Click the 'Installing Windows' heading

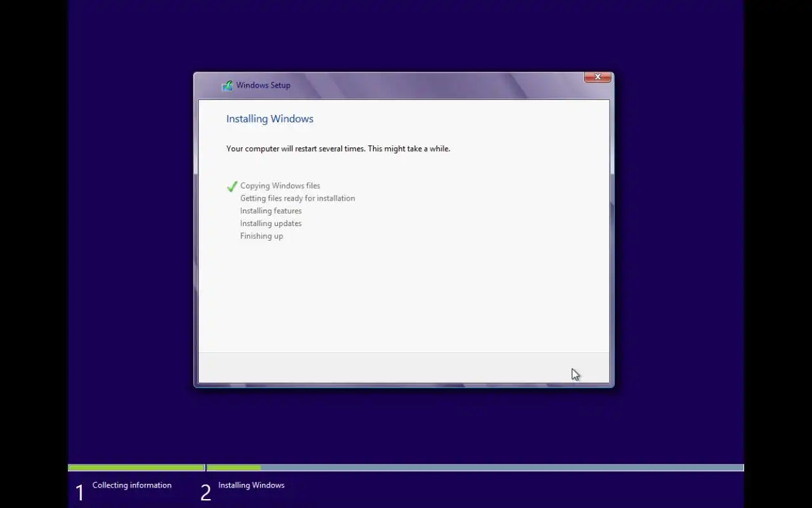(270, 119)
